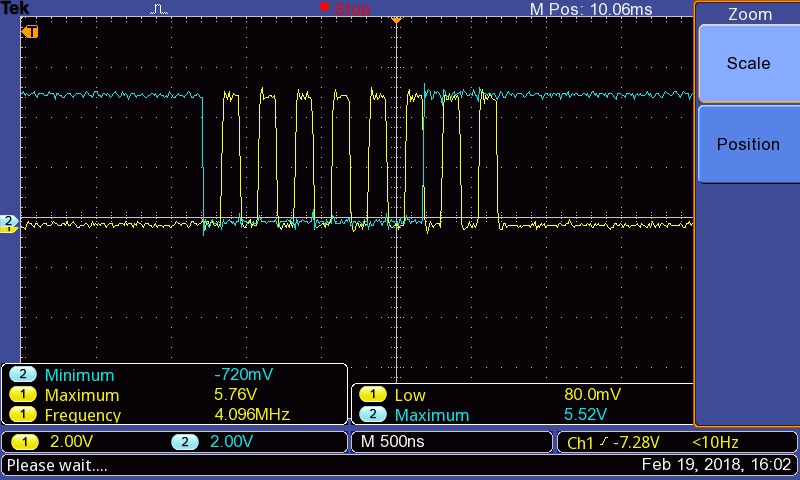Click the orange trigger position arrow at top
The width and height of the screenshot is (800, 480).
coord(396,20)
